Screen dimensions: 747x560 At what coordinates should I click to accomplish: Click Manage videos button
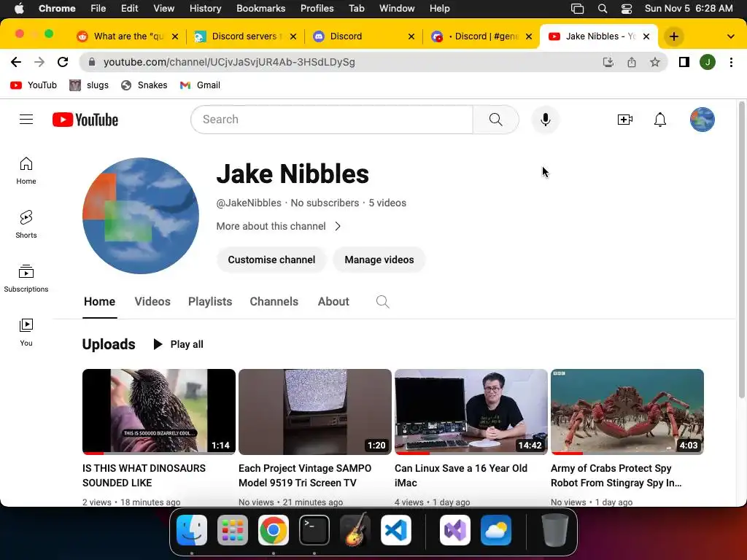click(x=379, y=260)
